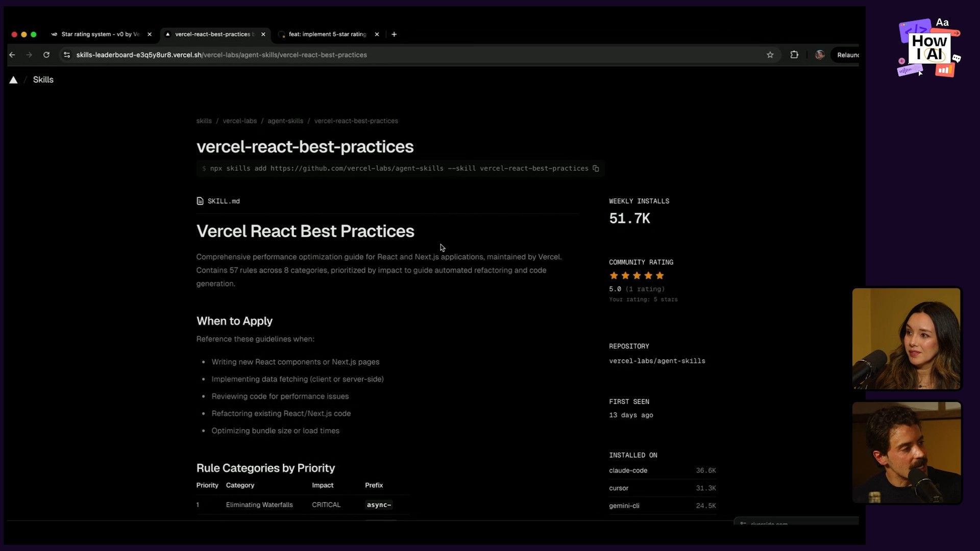Click the 'Your rating: 5 stars' text
980x551 pixels.
[643, 299]
